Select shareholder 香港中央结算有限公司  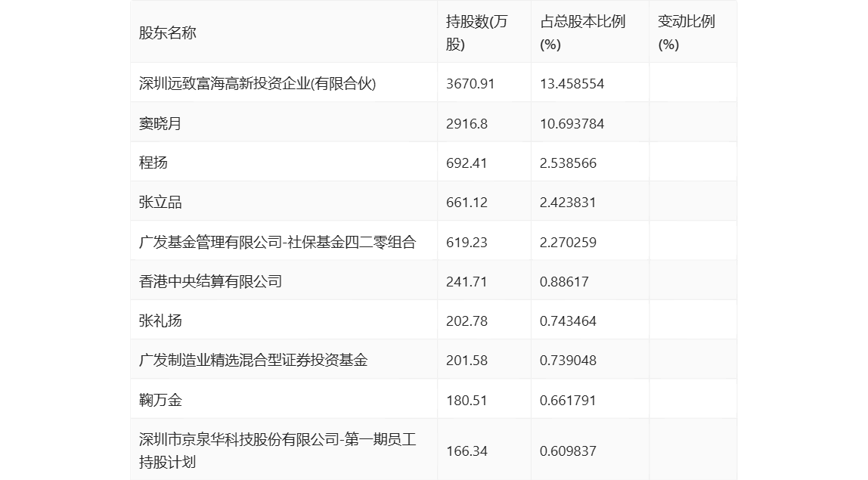point(210,281)
